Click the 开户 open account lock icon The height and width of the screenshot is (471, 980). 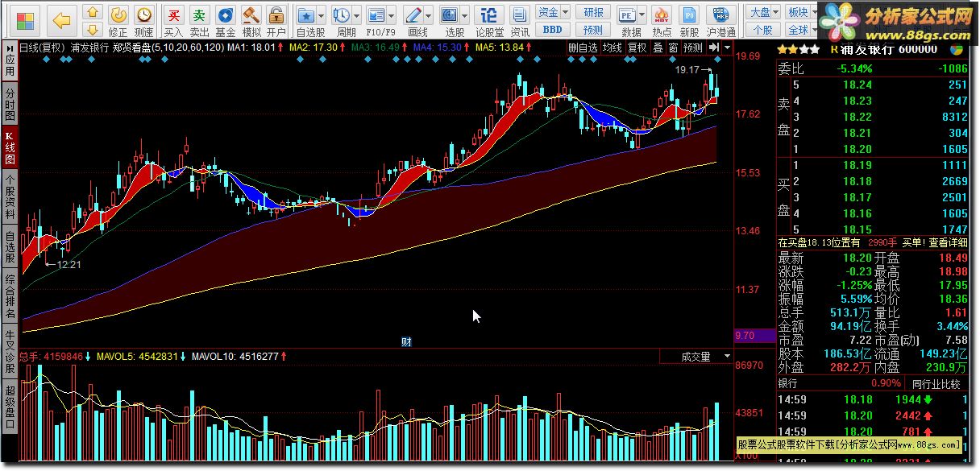(x=276, y=21)
